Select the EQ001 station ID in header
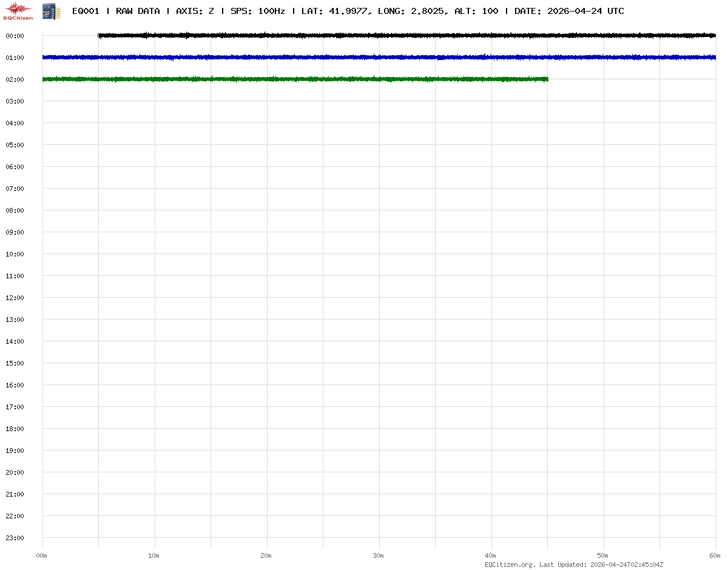The image size is (728, 570). pos(86,11)
